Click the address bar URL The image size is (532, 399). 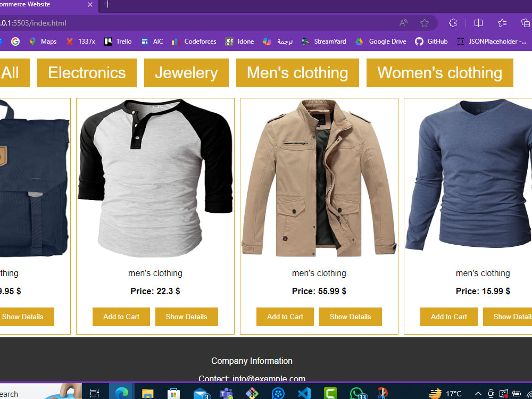coord(33,23)
